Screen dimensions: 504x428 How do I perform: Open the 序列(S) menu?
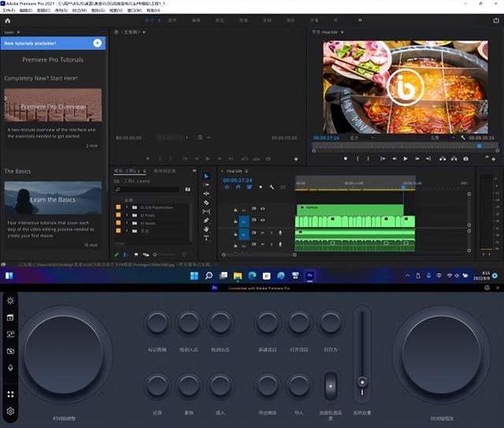61,10
